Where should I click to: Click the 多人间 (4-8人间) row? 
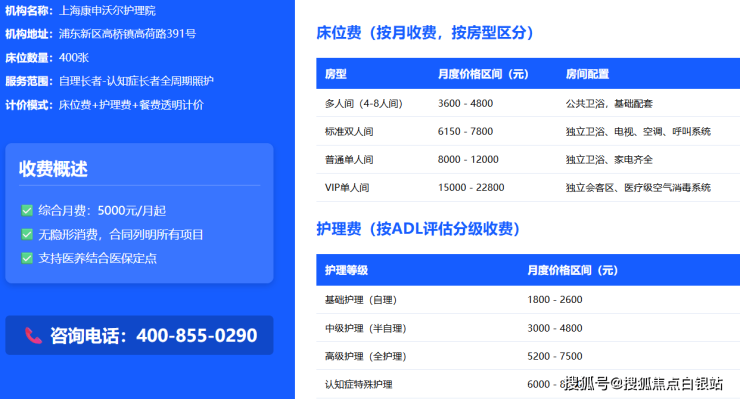click(528, 103)
